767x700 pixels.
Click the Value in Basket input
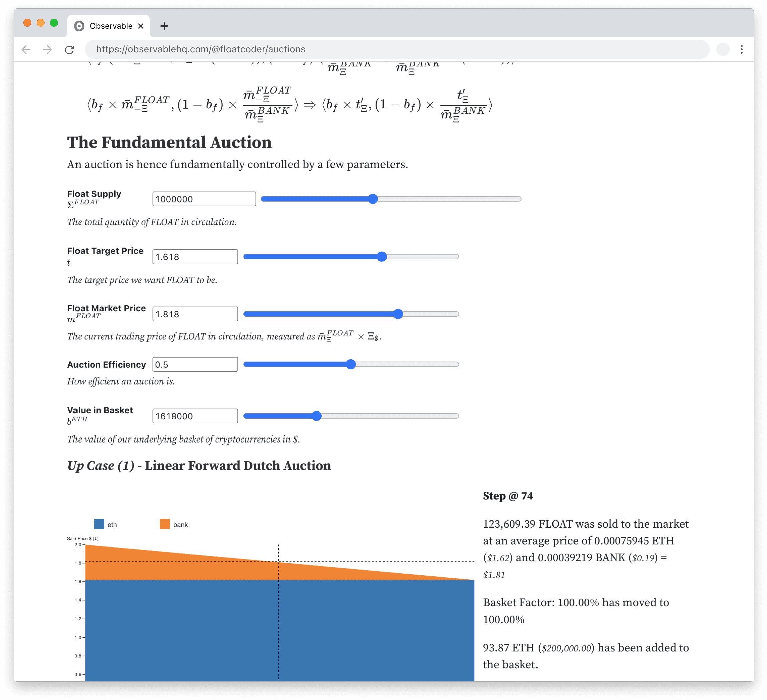coord(195,416)
